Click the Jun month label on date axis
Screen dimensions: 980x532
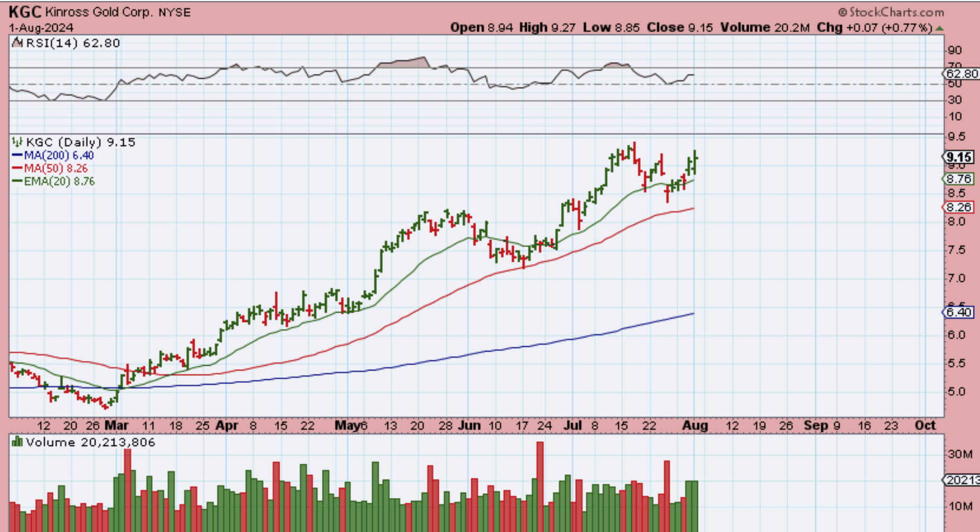tap(469, 425)
